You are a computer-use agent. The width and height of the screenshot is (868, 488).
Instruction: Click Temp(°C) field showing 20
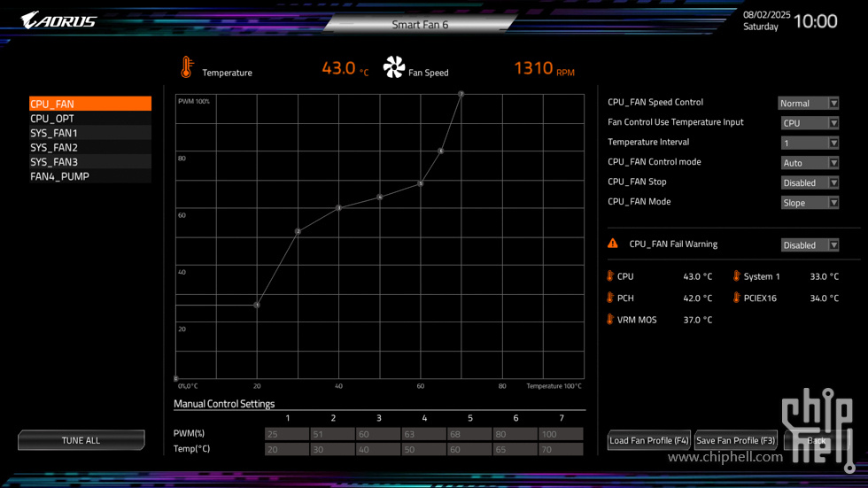[x=287, y=449]
